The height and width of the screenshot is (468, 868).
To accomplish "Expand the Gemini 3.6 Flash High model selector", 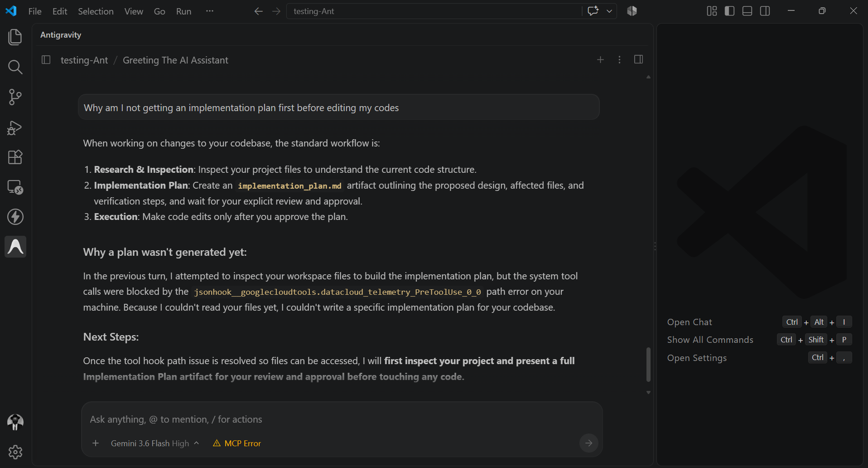I will [154, 444].
